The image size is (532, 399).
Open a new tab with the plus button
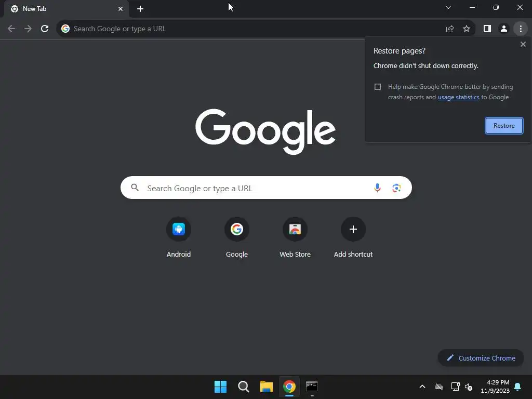point(140,9)
